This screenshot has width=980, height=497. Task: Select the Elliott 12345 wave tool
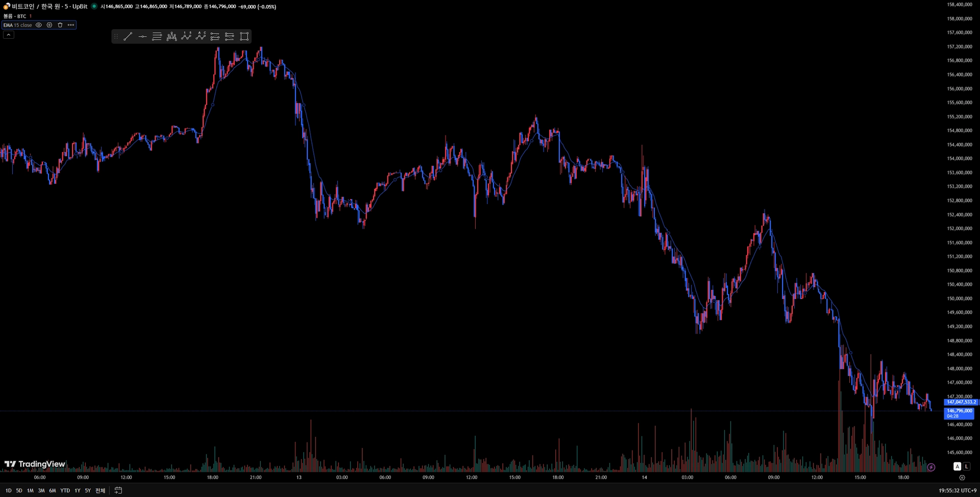click(186, 36)
